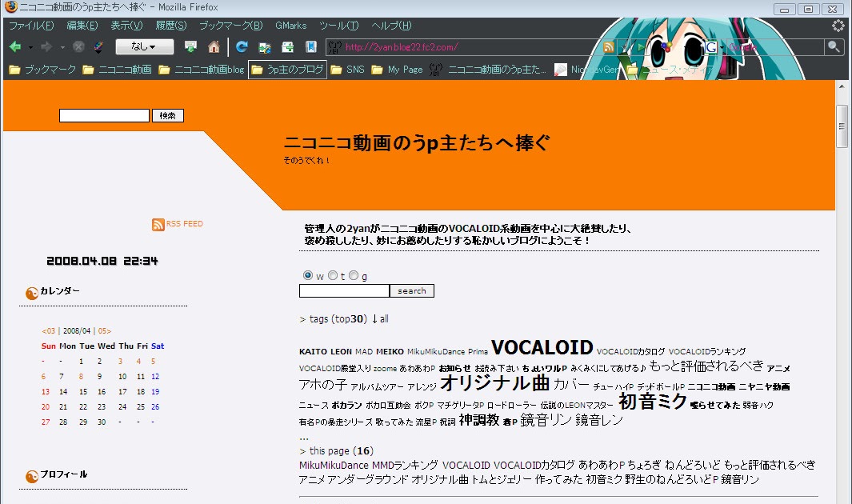
Task: Click the MMDランキング page tag
Action: tap(405, 465)
